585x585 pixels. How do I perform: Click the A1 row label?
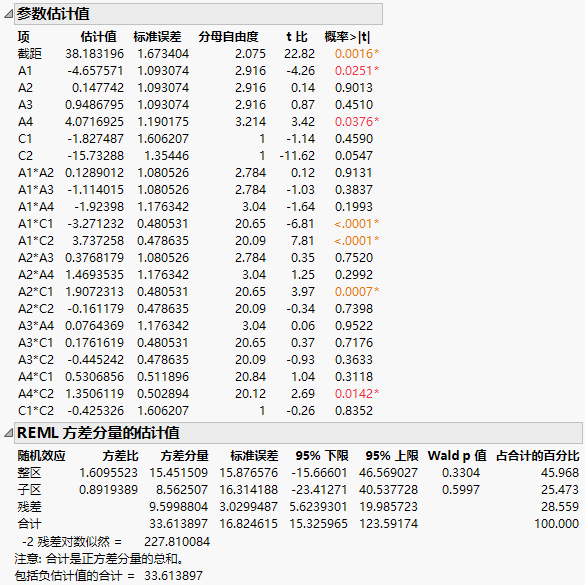(x=25, y=71)
